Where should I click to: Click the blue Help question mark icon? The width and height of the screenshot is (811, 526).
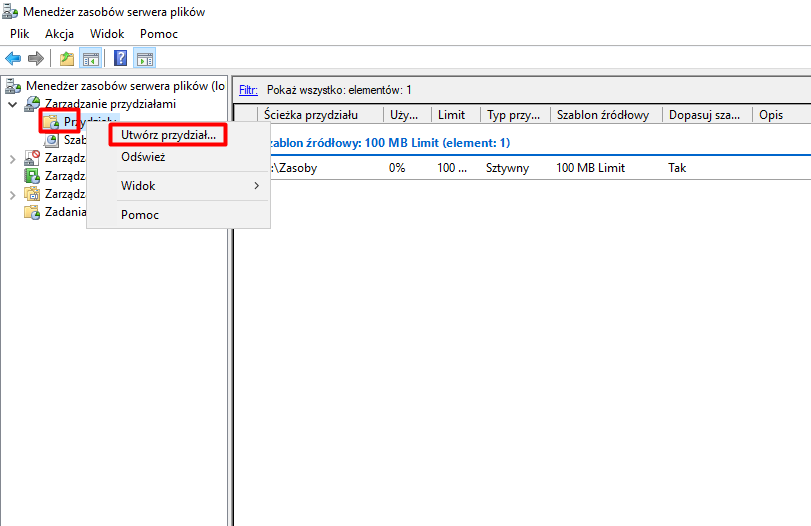coord(121,58)
